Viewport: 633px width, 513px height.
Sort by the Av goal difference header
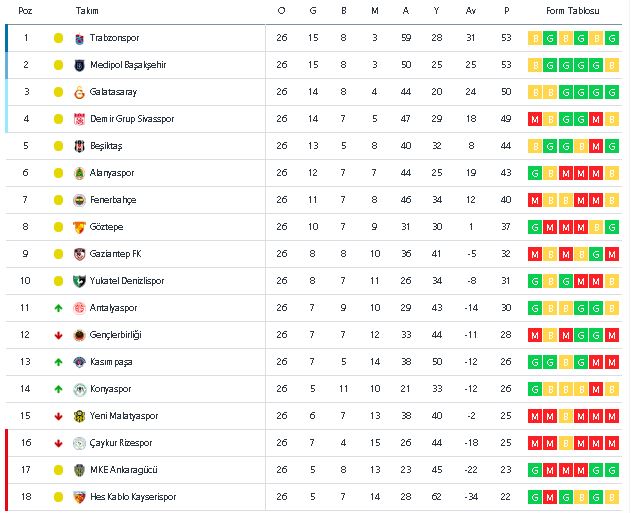coord(470,11)
